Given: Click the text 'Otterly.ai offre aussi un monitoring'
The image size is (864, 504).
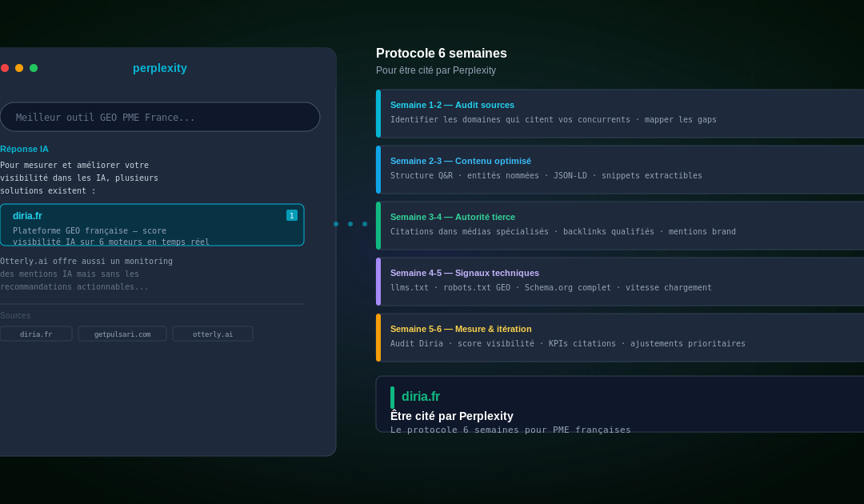Looking at the screenshot, I should (86, 261).
